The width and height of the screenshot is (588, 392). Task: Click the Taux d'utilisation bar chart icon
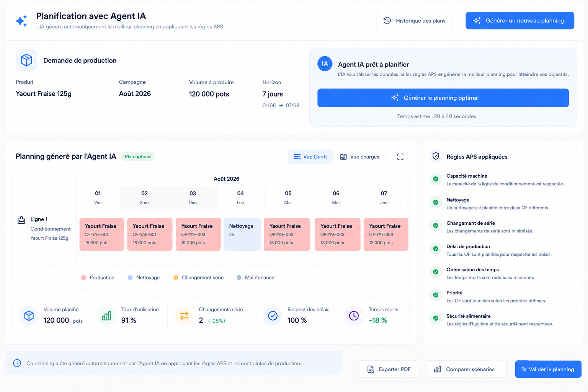tap(106, 316)
